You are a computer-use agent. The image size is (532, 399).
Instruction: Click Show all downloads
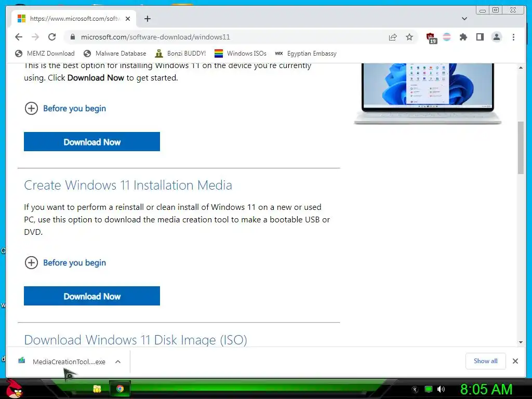pyautogui.click(x=486, y=361)
